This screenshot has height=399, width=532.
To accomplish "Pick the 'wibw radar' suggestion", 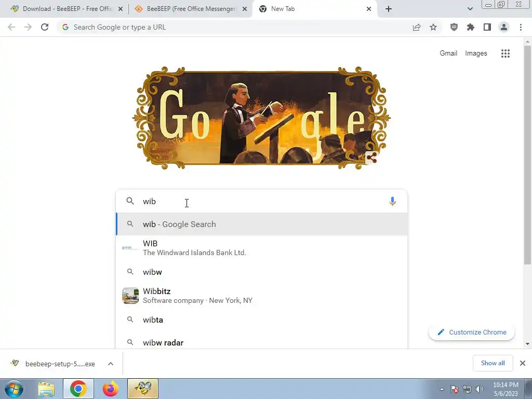I will click(x=262, y=342).
